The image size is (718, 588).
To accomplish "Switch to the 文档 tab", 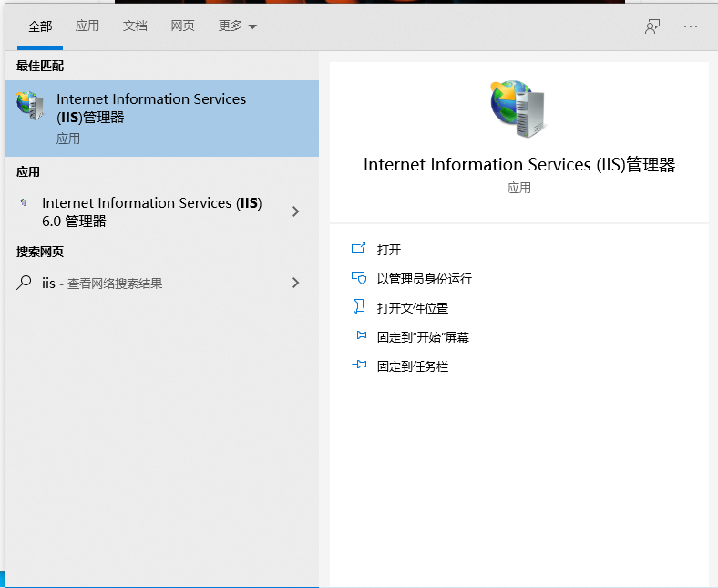I will tap(135, 26).
